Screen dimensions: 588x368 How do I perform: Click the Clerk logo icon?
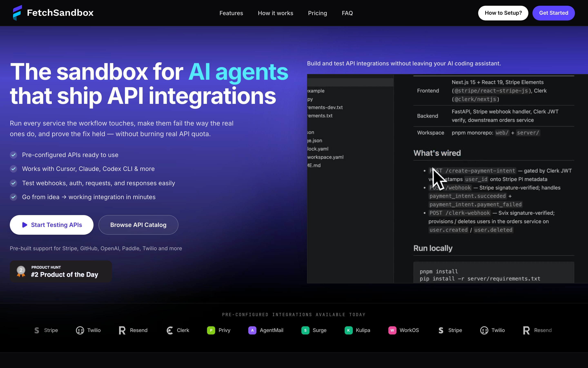click(170, 330)
